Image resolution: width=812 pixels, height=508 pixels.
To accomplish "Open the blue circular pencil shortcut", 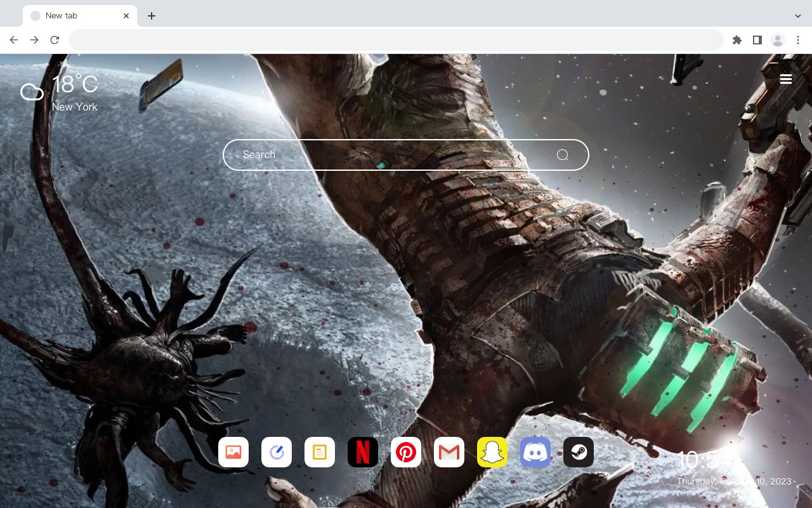I will [277, 452].
